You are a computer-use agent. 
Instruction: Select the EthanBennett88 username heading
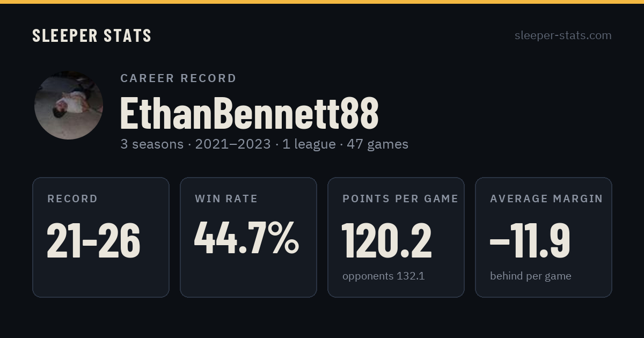(x=250, y=113)
